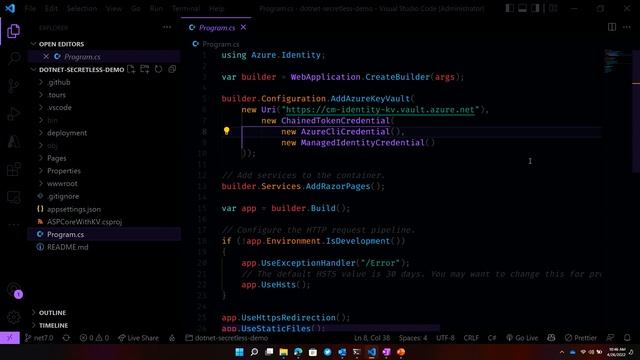Refresh the explorer file tree
The width and height of the screenshot is (640, 360).
coord(158,69)
